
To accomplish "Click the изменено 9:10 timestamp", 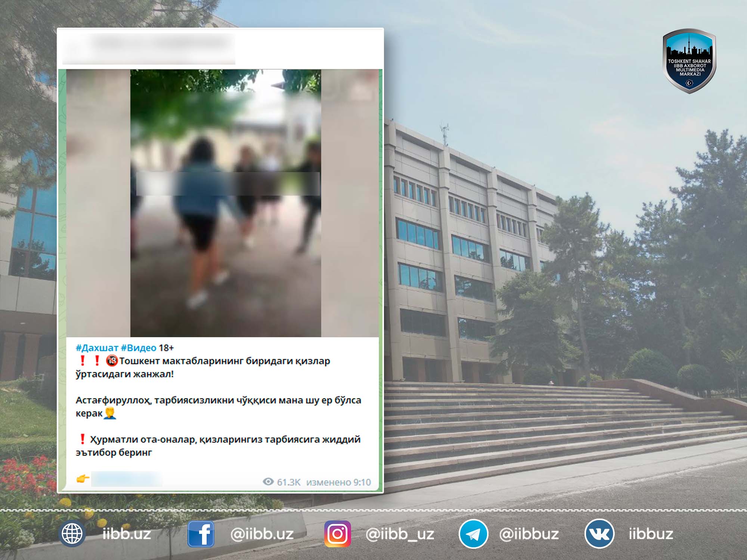I will point(338,482).
